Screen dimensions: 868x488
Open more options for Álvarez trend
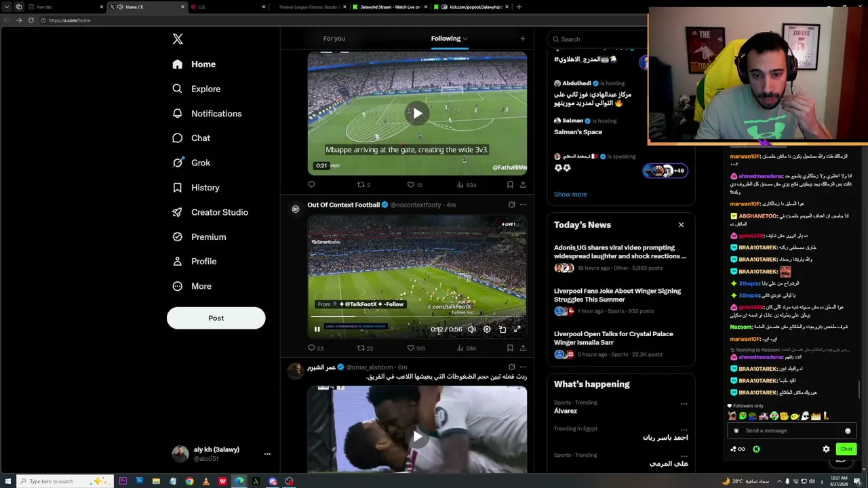[x=684, y=404]
